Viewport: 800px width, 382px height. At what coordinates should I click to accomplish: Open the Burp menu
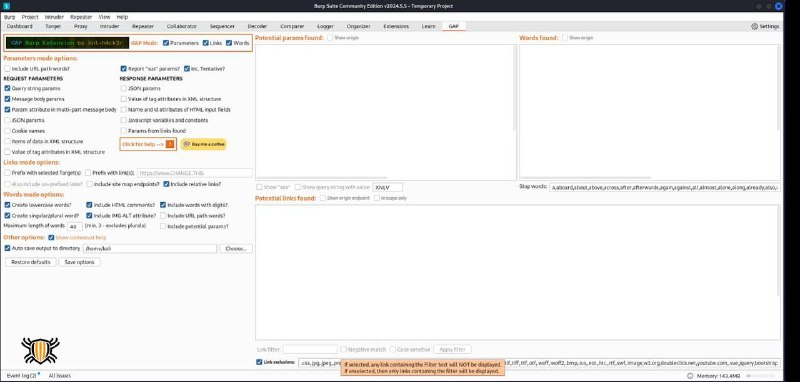tap(10, 17)
